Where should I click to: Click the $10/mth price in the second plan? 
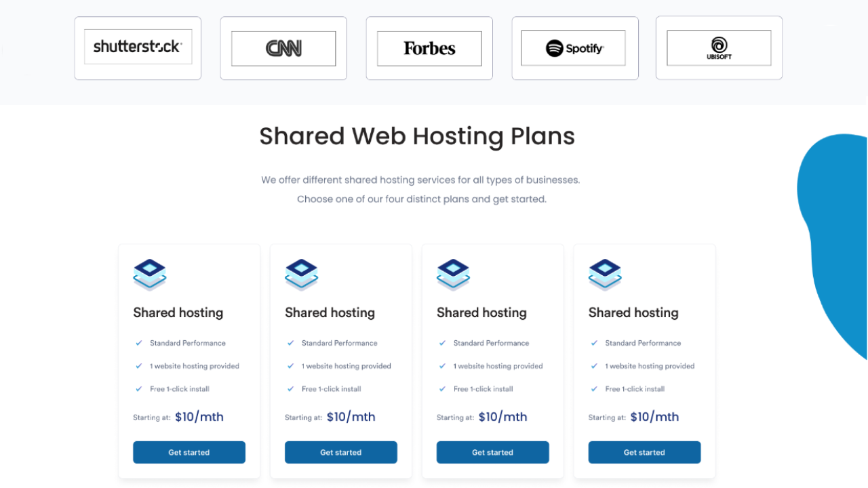coord(351,416)
